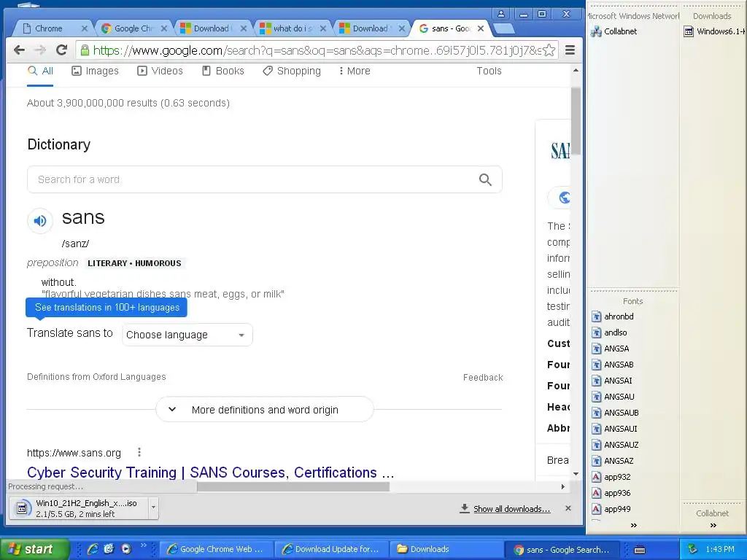Select the app932 font file
This screenshot has height=560, width=747.
611,477
